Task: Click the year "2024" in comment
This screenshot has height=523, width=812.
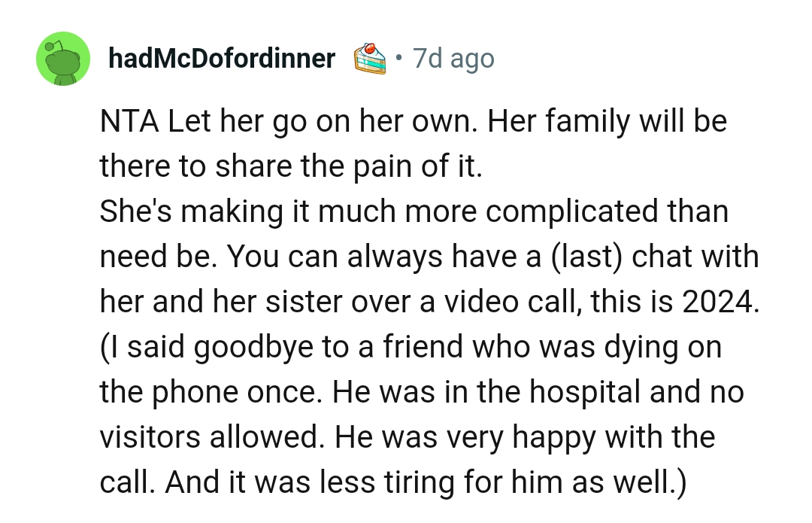Action: pos(720,302)
